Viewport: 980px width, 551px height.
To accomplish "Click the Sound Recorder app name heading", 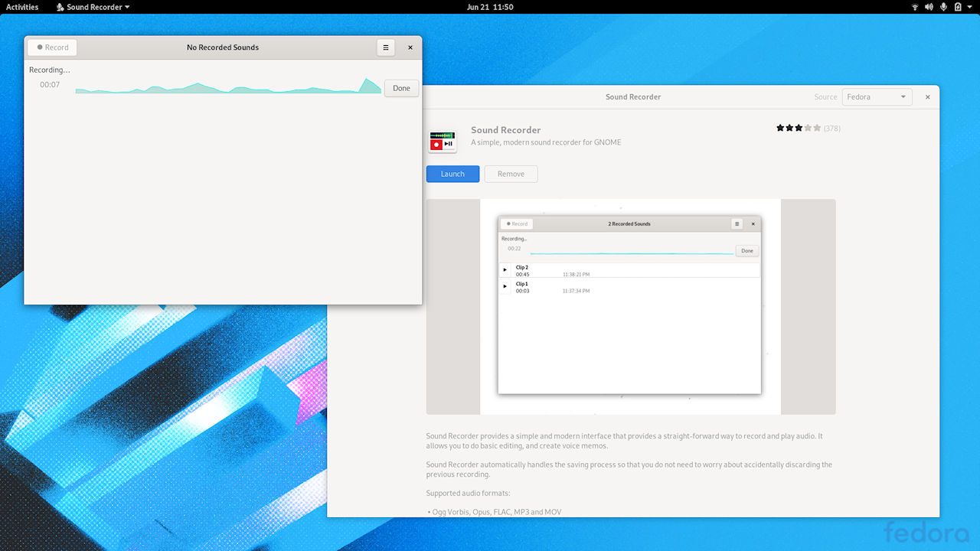I will pyautogui.click(x=506, y=130).
